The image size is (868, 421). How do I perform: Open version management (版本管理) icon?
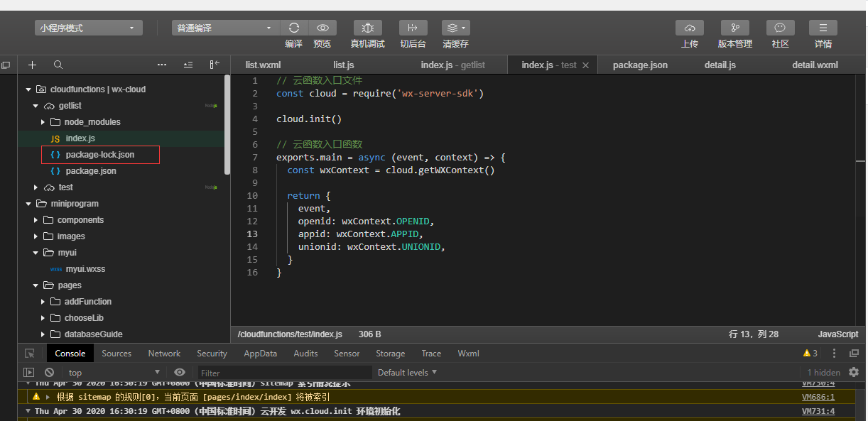point(735,28)
